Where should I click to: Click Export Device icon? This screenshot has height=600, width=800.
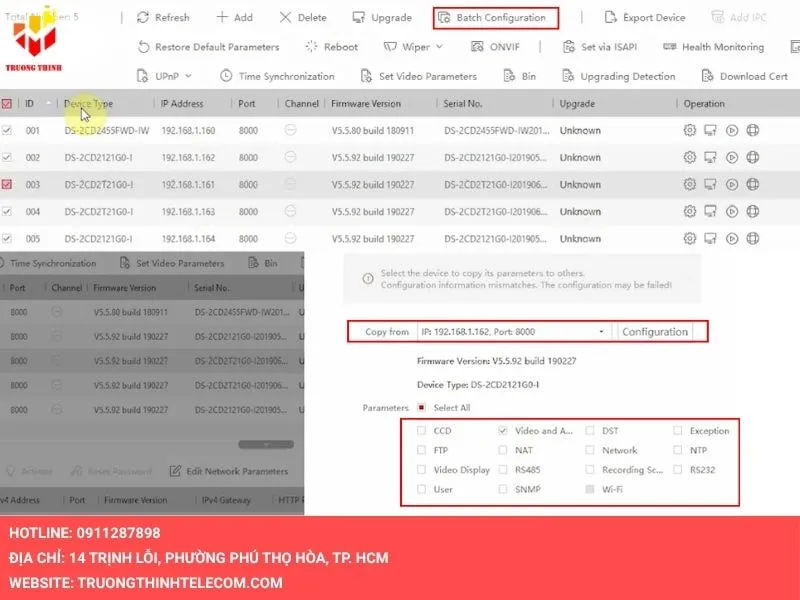[611, 18]
